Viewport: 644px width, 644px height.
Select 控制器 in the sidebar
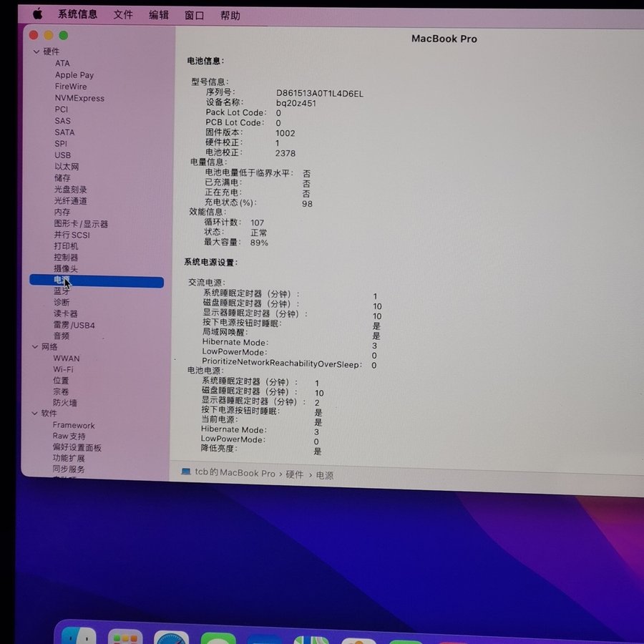click(66, 258)
